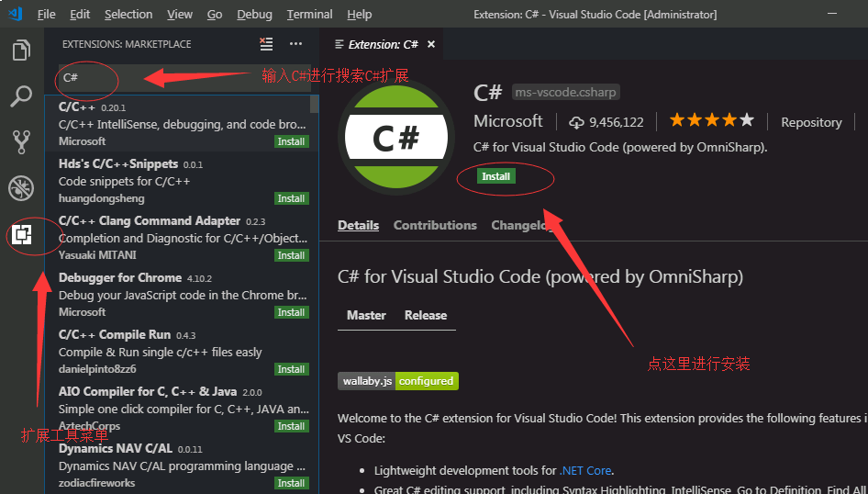Select the C/C++ Clang Command Adapter entry

tap(182, 238)
